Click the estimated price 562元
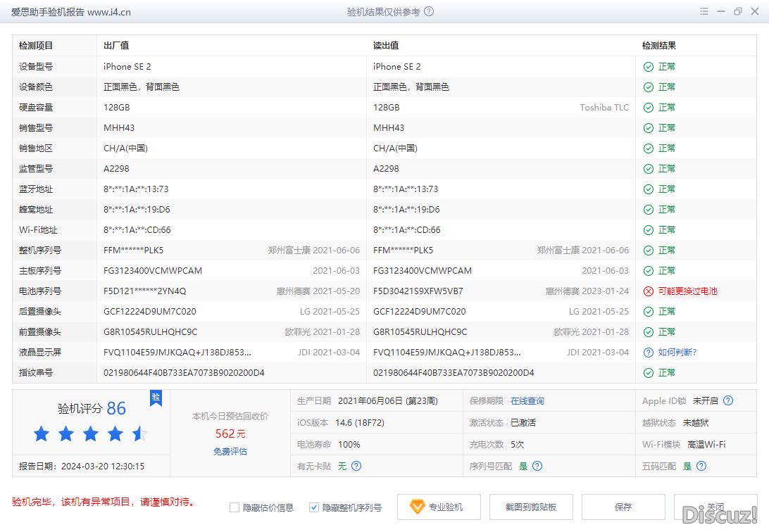This screenshot has height=532, width=769. tap(230, 433)
